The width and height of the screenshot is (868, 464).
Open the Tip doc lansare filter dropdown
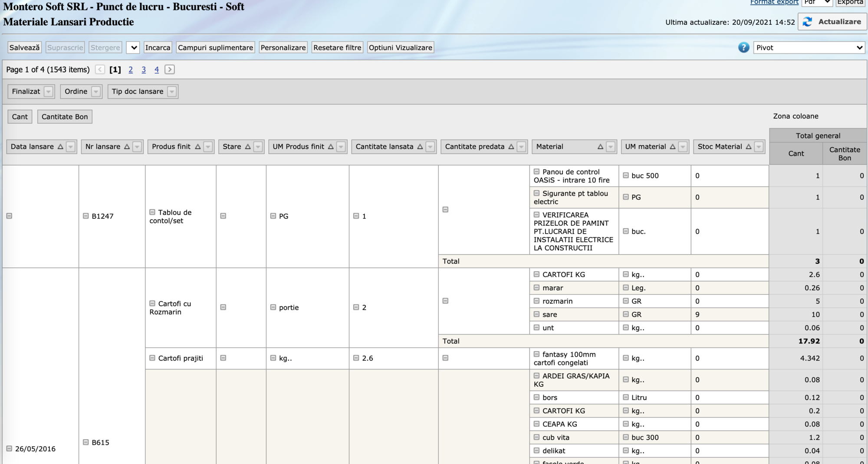point(172,92)
